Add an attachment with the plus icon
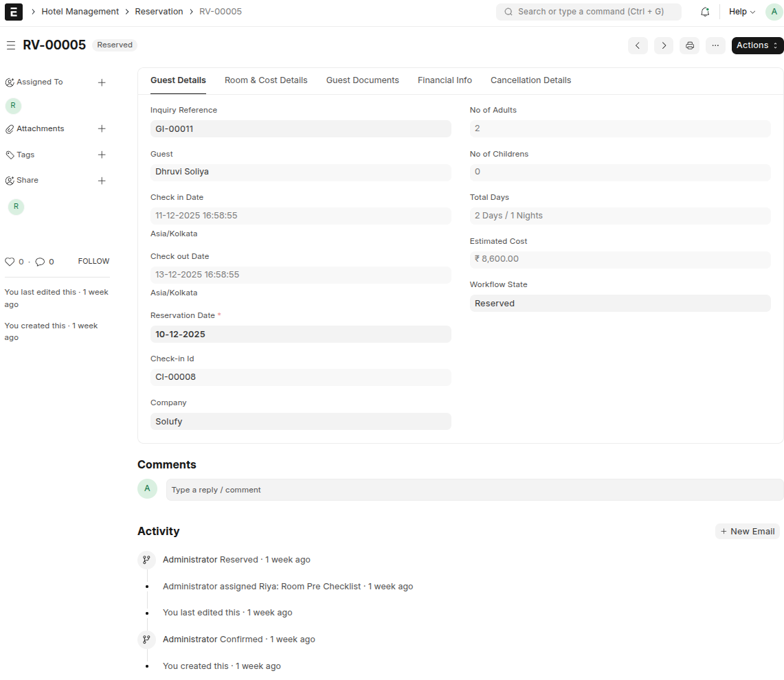Screen dimensions: 784x680 click(x=102, y=128)
